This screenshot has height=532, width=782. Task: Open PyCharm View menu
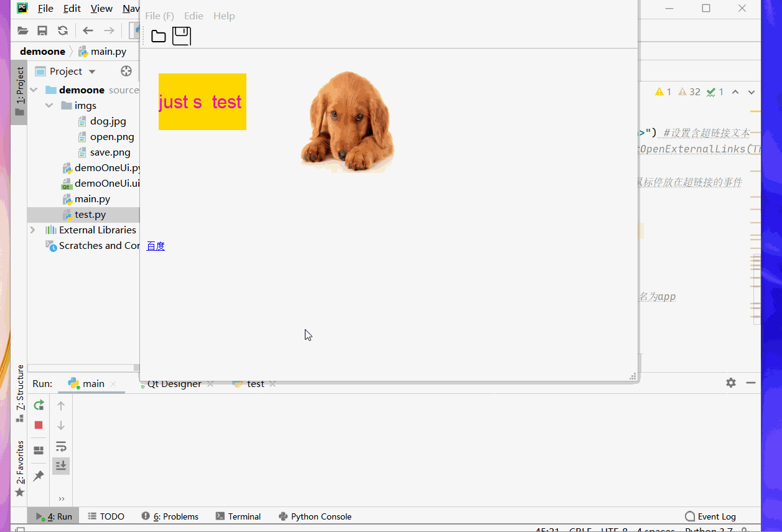[101, 8]
